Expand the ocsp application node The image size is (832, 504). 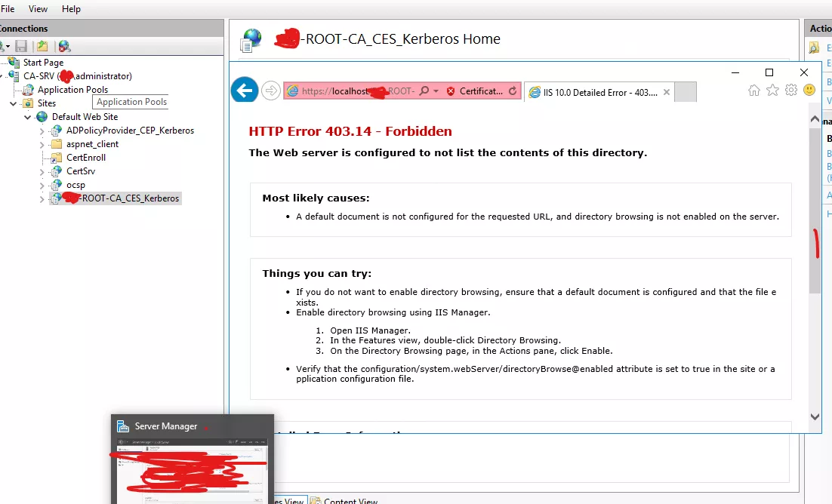(x=42, y=185)
